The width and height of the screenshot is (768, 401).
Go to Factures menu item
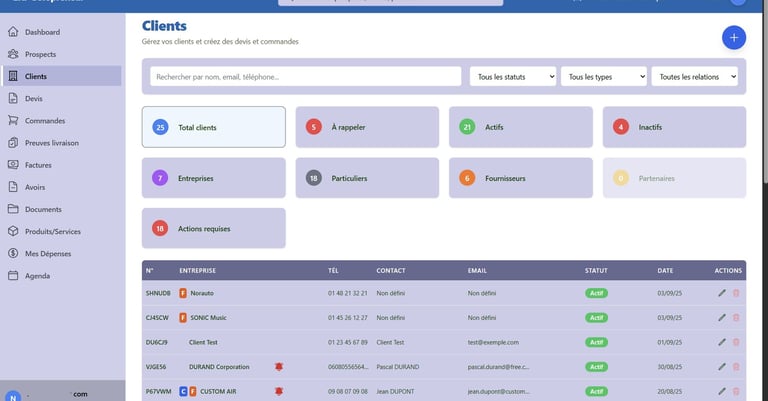[62, 165]
